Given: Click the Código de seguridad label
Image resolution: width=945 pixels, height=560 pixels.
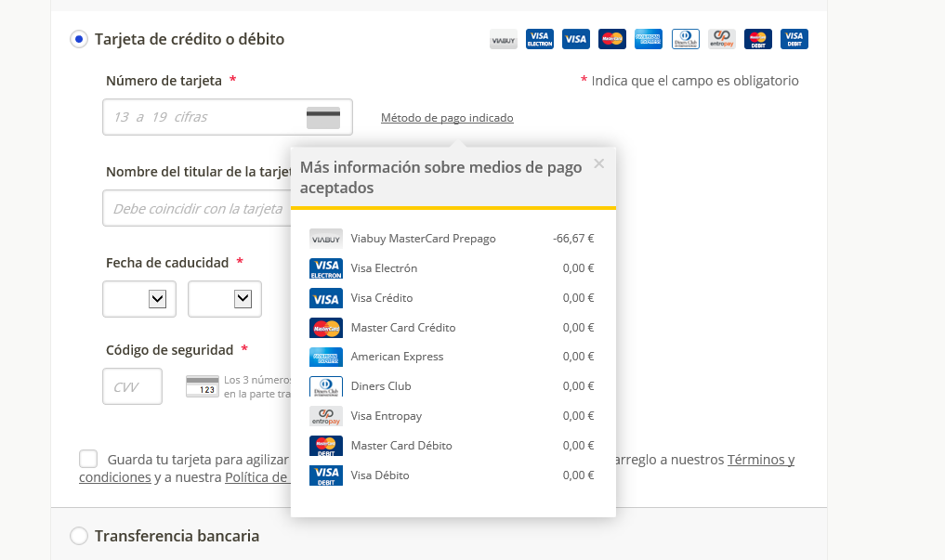Looking at the screenshot, I should tap(169, 350).
